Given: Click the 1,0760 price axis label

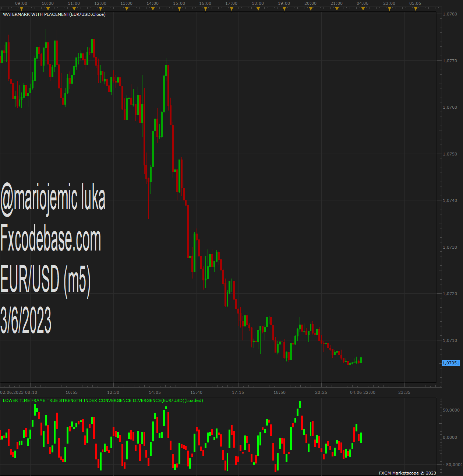Looking at the screenshot, I should pos(450,107).
